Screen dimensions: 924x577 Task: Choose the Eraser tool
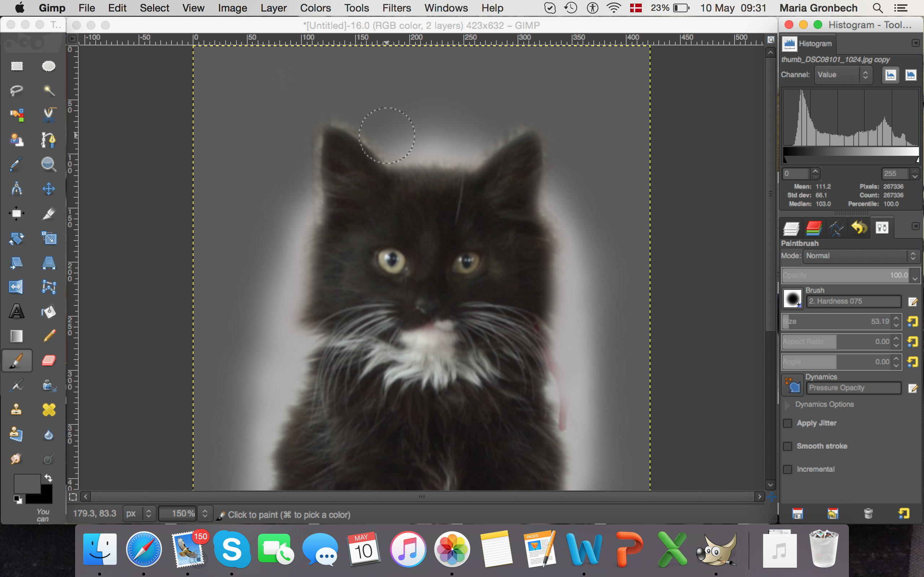click(x=48, y=360)
